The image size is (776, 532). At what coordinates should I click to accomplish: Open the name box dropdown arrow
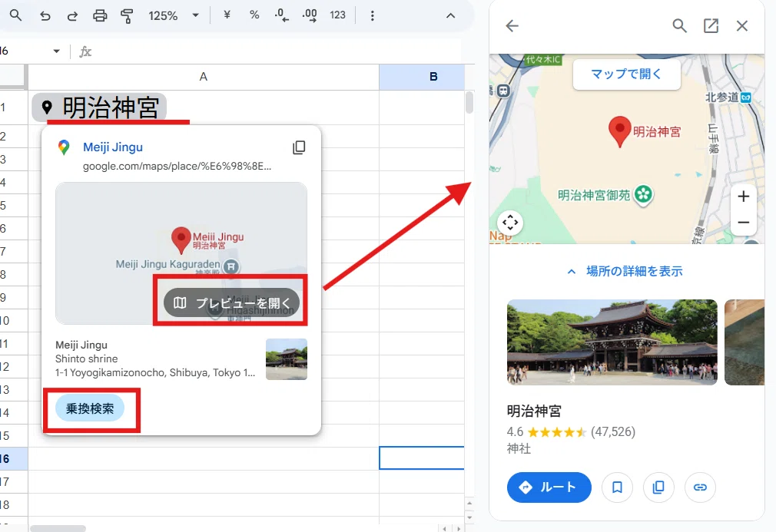point(56,51)
